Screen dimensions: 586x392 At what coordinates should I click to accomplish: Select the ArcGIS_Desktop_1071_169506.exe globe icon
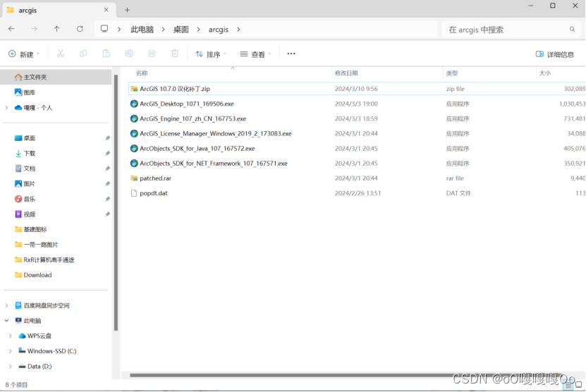click(134, 104)
